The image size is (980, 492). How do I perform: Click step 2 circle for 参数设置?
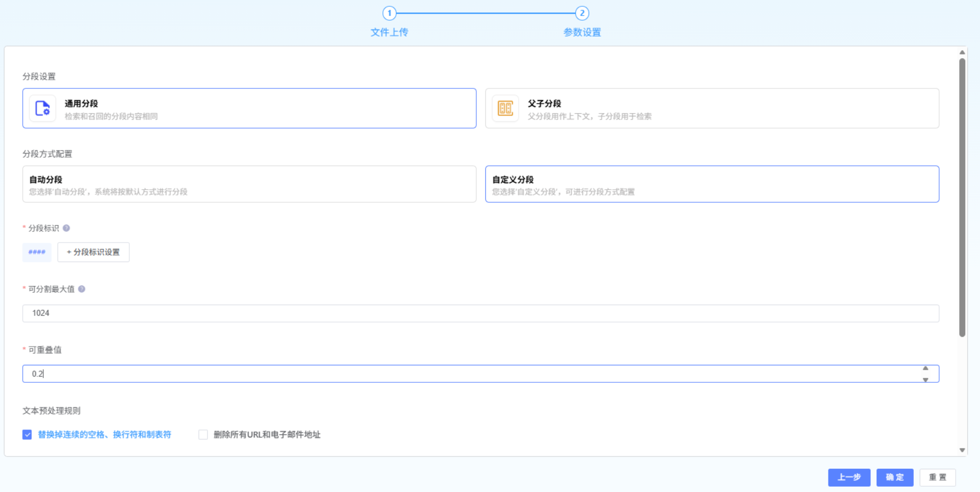click(x=582, y=13)
